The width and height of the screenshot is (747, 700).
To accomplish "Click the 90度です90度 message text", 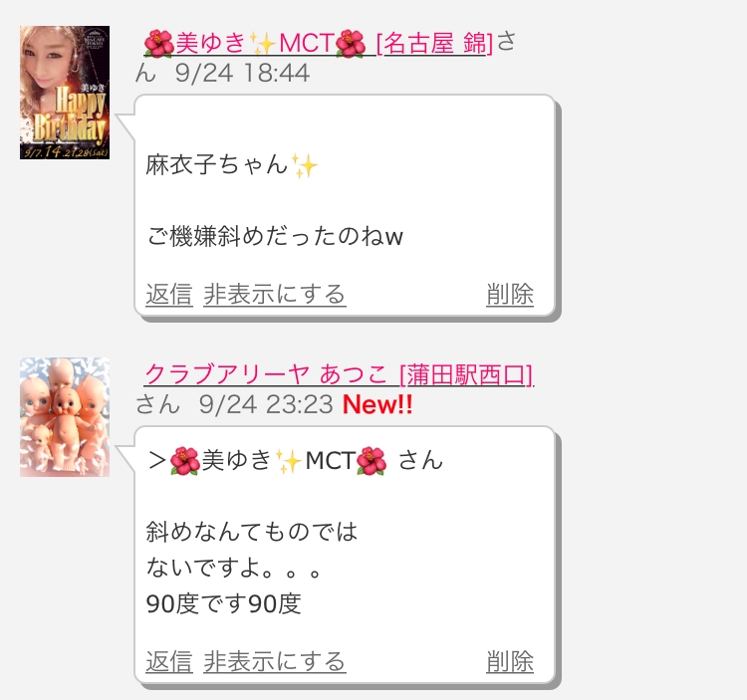I will pyautogui.click(x=223, y=603).
